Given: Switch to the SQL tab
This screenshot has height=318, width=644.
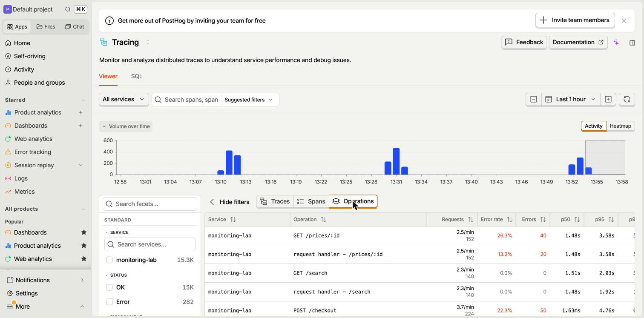Looking at the screenshot, I should 137,77.
